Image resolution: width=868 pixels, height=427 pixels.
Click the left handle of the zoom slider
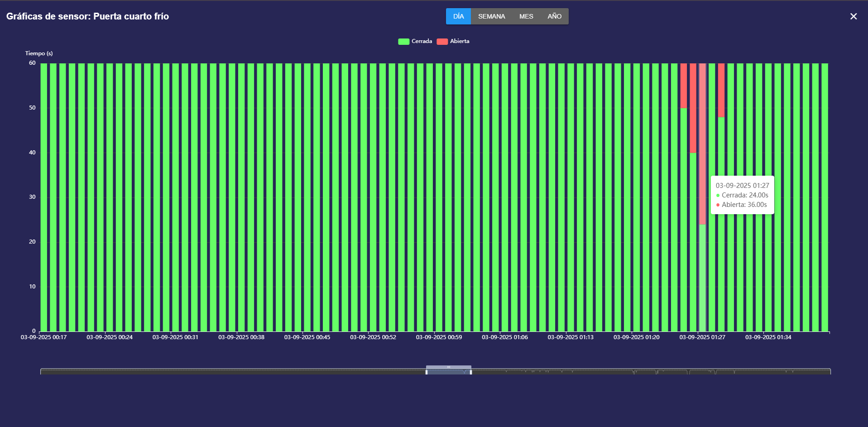pos(426,372)
